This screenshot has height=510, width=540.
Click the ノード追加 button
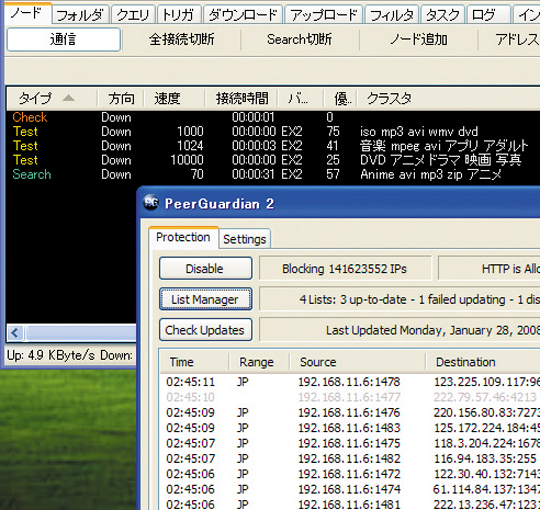click(x=418, y=40)
